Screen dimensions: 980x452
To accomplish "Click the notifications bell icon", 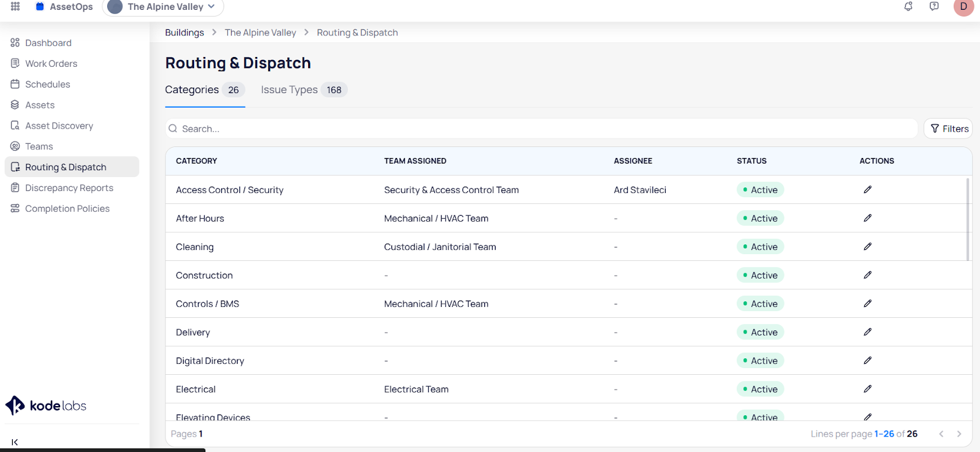I will pyautogui.click(x=908, y=6).
